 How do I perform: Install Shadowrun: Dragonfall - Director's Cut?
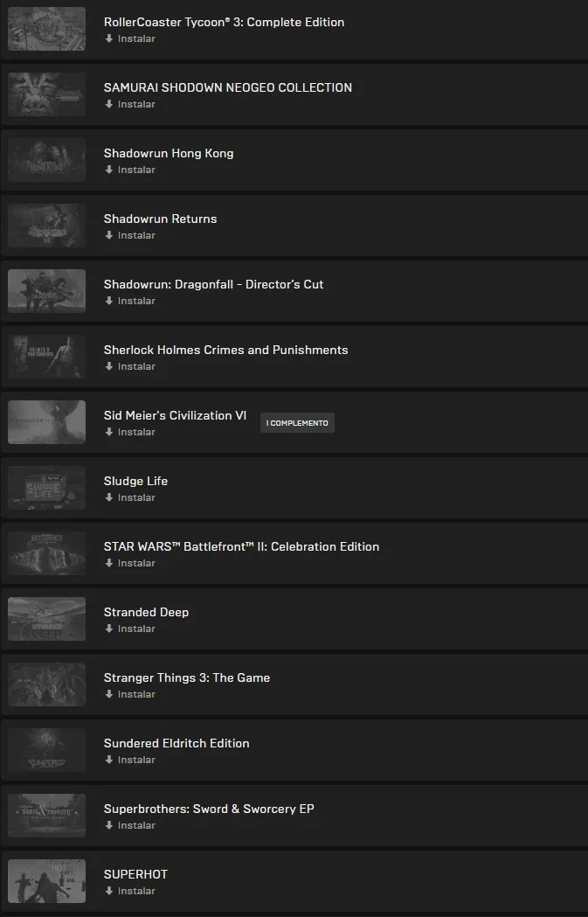130,301
